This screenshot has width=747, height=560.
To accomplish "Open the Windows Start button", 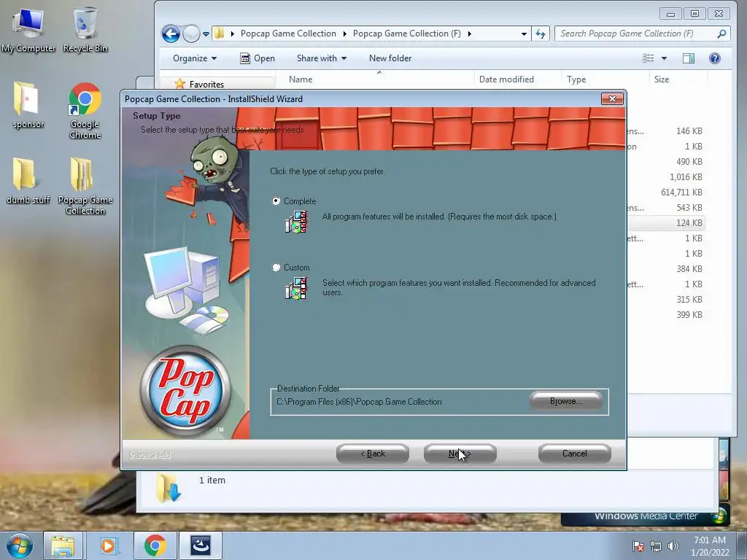I will tap(20, 545).
